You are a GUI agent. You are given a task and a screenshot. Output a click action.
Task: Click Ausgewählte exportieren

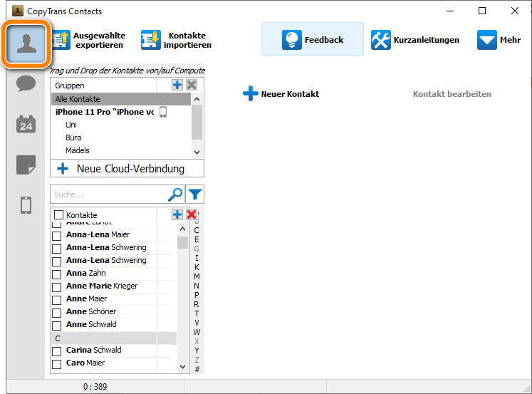point(89,40)
